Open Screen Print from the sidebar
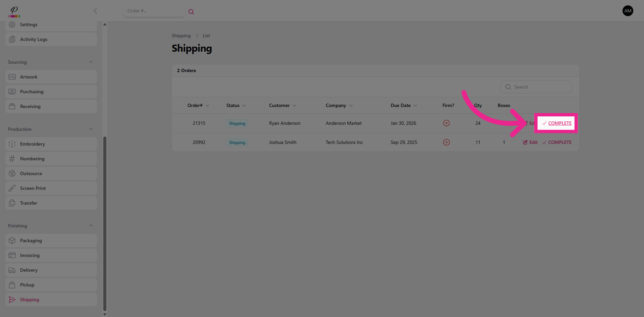The width and height of the screenshot is (644, 317). point(33,188)
